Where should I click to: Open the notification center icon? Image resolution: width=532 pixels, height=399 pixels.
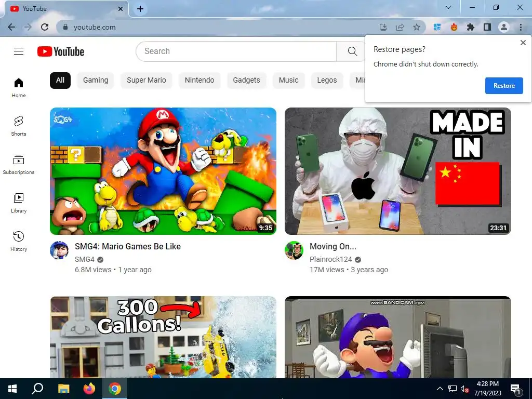coord(516,389)
